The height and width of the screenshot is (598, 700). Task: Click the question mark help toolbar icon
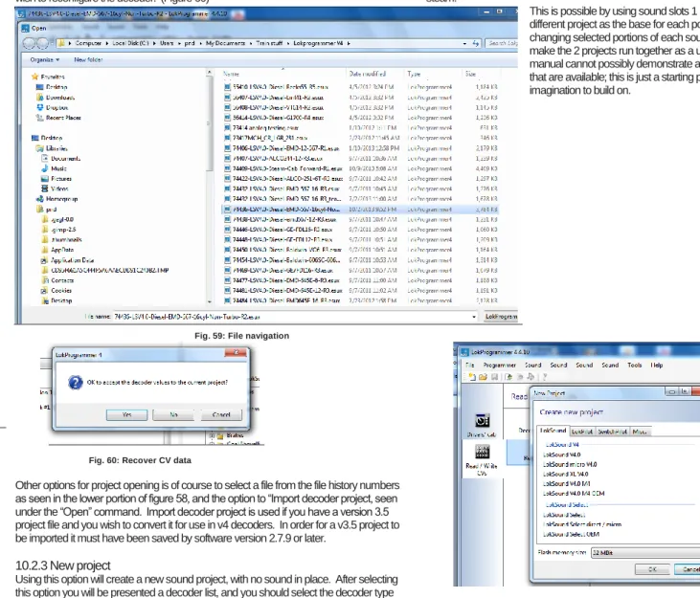544,377
